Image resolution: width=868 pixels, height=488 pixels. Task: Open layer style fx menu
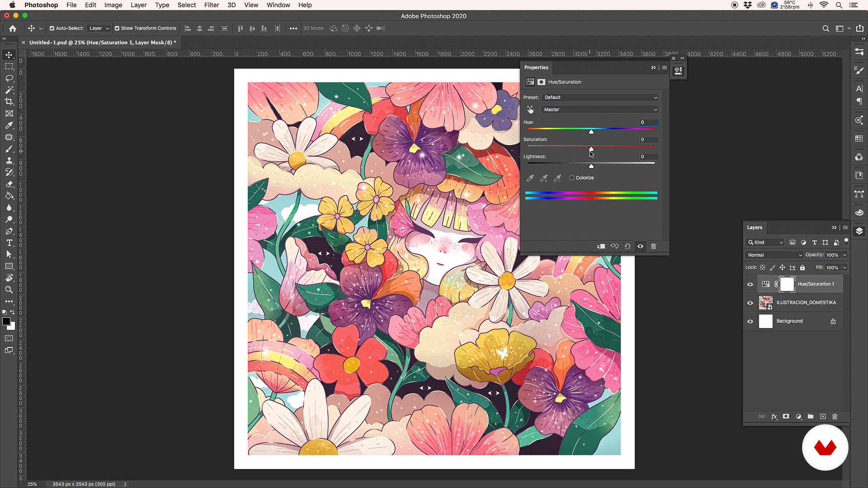774,417
